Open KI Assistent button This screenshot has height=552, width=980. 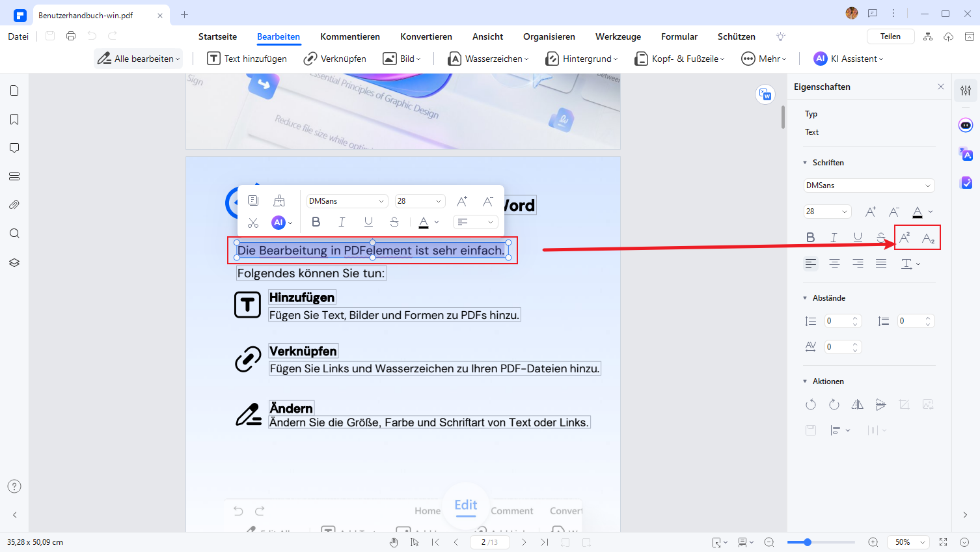tap(849, 59)
